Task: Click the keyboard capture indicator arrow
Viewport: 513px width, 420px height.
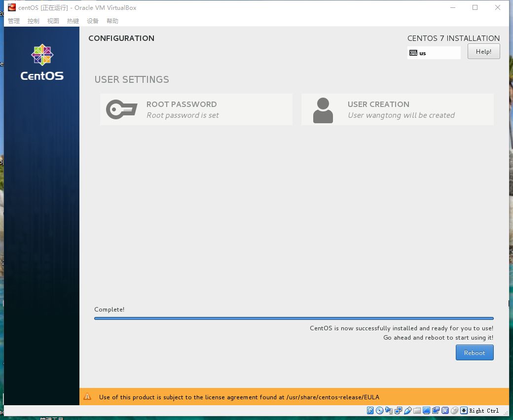Action: (x=463, y=410)
